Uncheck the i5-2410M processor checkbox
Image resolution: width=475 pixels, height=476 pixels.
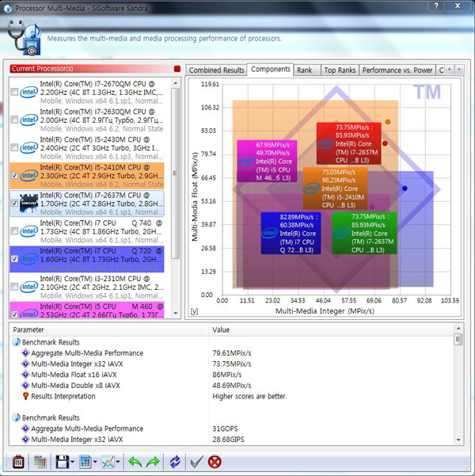14,175
